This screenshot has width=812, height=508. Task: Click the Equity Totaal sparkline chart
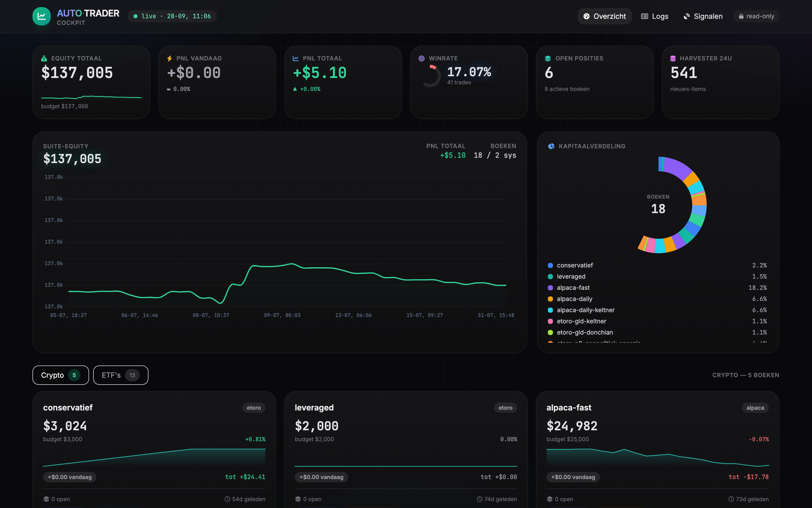pyautogui.click(x=91, y=97)
